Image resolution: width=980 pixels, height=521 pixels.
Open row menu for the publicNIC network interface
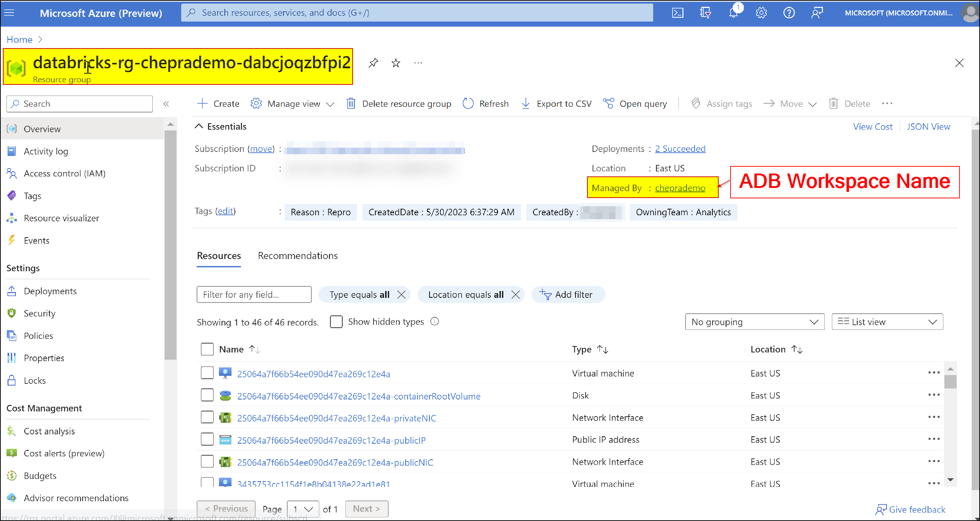click(934, 461)
